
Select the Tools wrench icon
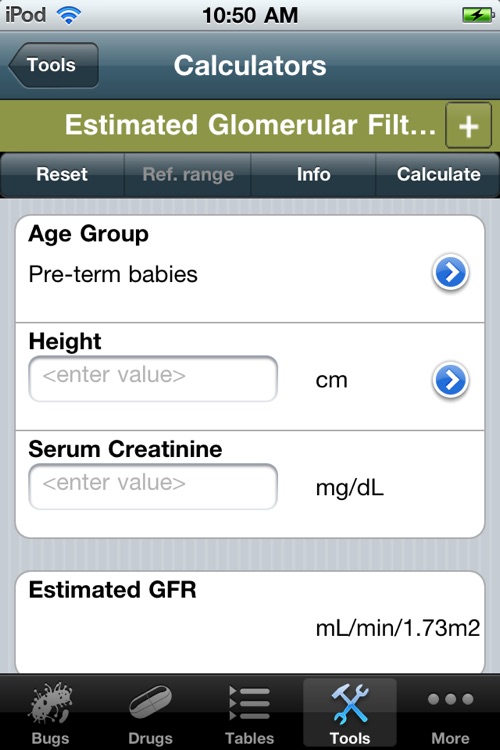coord(350,703)
